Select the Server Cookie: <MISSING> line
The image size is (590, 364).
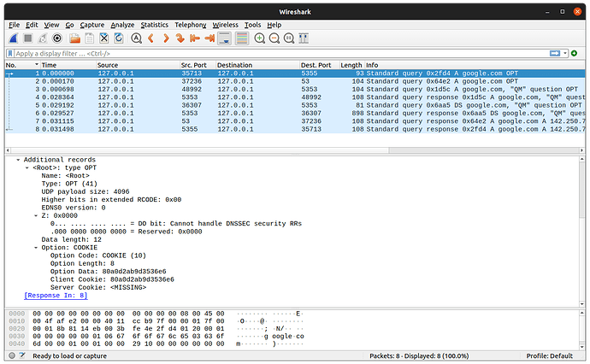pyautogui.click(x=98, y=288)
